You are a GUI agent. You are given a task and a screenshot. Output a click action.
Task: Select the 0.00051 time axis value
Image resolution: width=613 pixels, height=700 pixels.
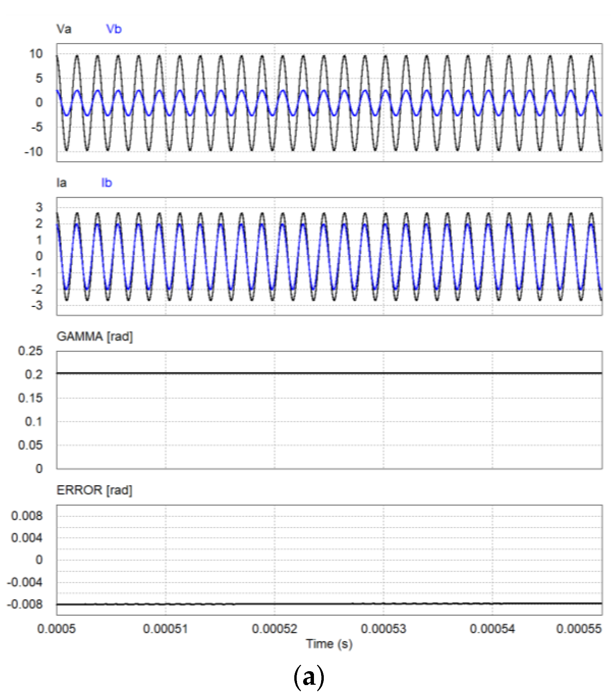tap(165, 628)
